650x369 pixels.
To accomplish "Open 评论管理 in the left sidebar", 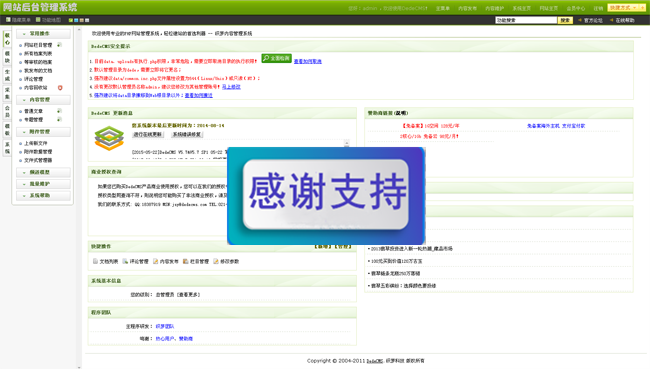I will tap(33, 79).
